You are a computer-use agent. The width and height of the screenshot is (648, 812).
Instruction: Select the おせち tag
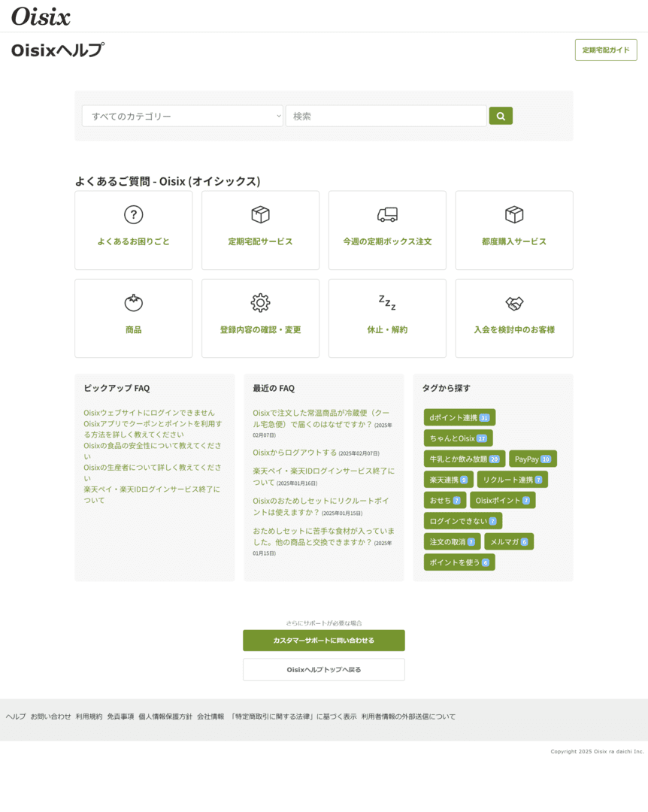coord(445,500)
